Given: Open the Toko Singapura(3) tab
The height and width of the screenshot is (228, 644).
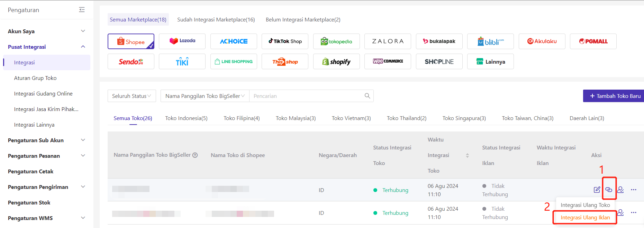Looking at the screenshot, I should click(464, 118).
